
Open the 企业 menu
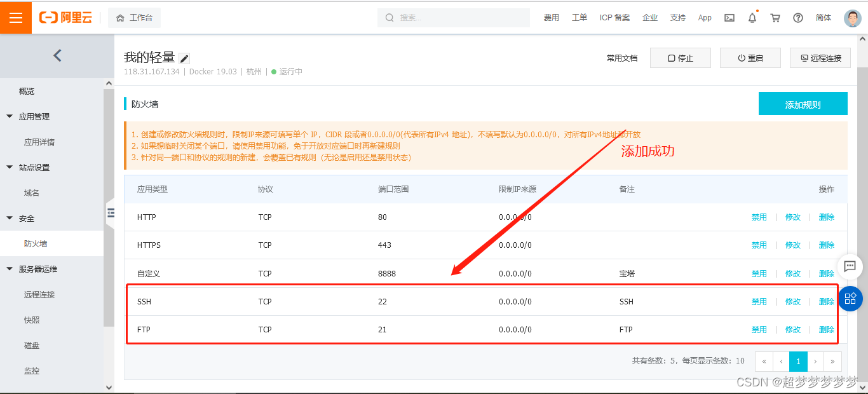coord(650,18)
